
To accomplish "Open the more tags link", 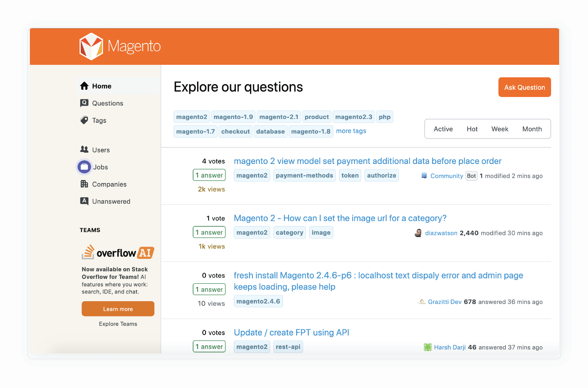I will point(351,131).
